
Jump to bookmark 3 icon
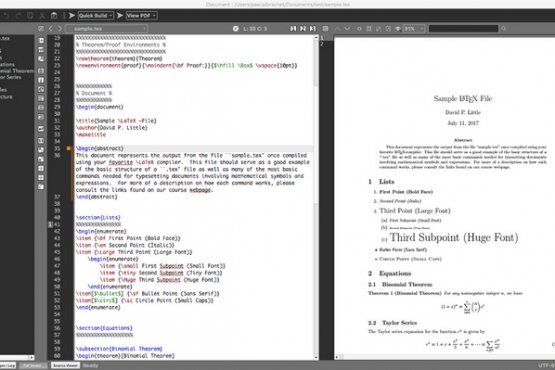pos(313,29)
